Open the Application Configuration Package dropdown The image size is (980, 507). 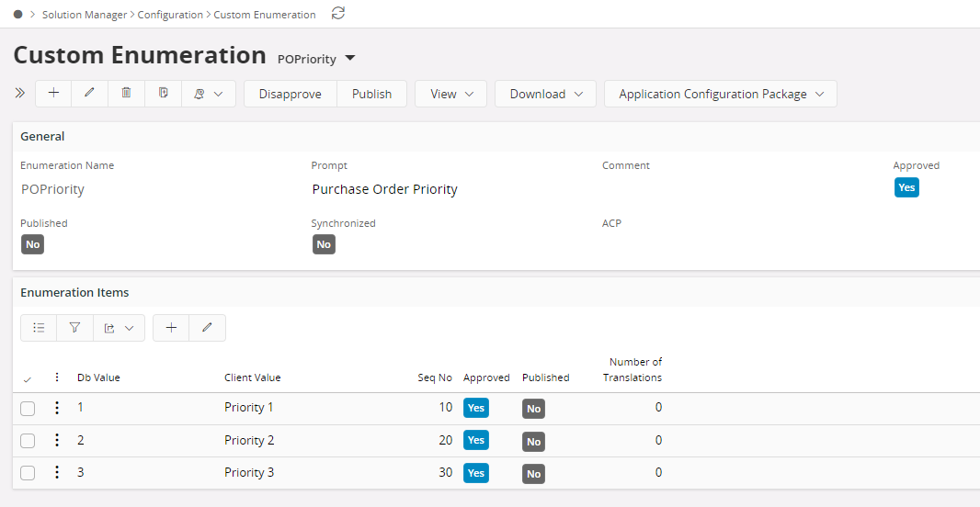(x=720, y=94)
